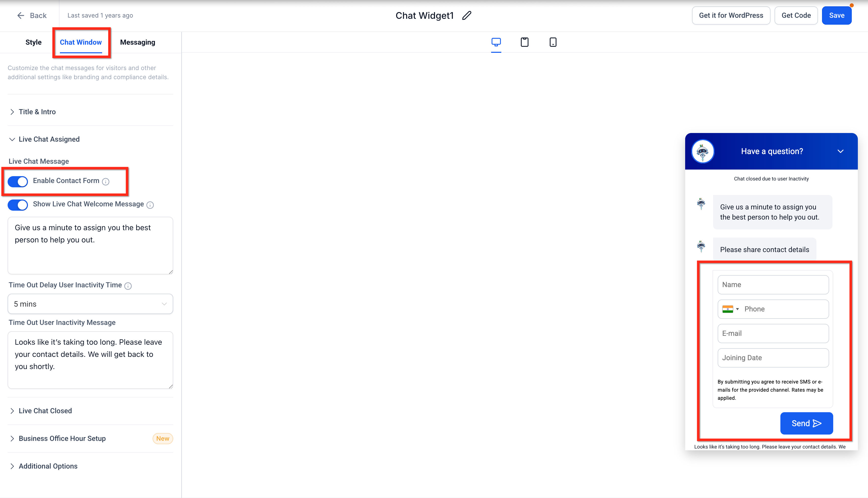
Task: Expand the Business Office Hour Setup section
Action: (x=62, y=439)
